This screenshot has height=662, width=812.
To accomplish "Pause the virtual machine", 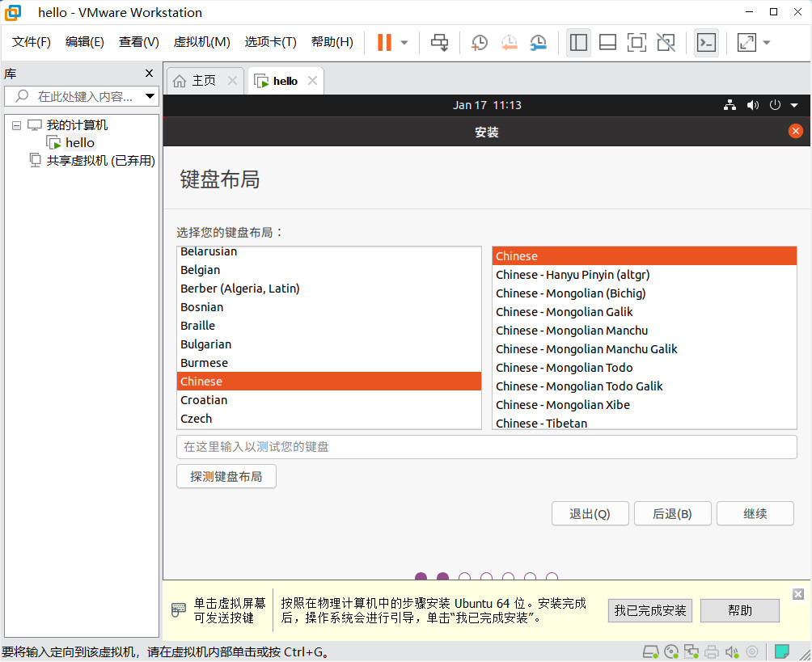I will 384,43.
